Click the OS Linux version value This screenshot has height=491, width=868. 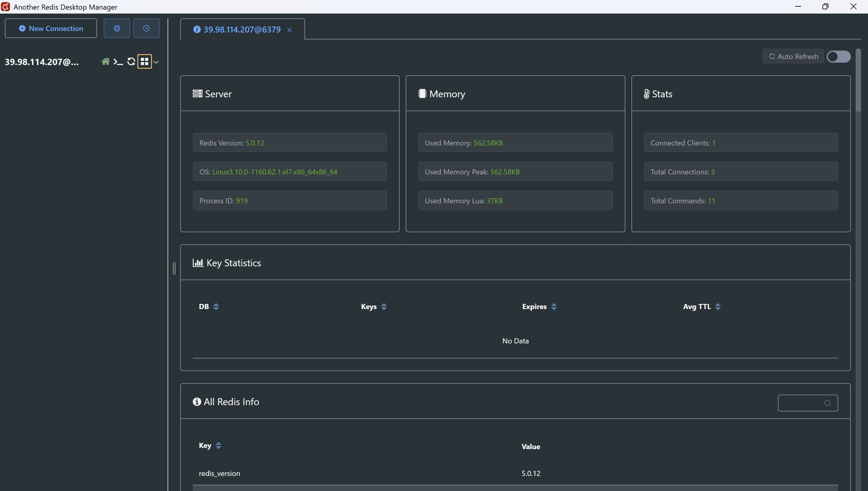click(x=275, y=172)
